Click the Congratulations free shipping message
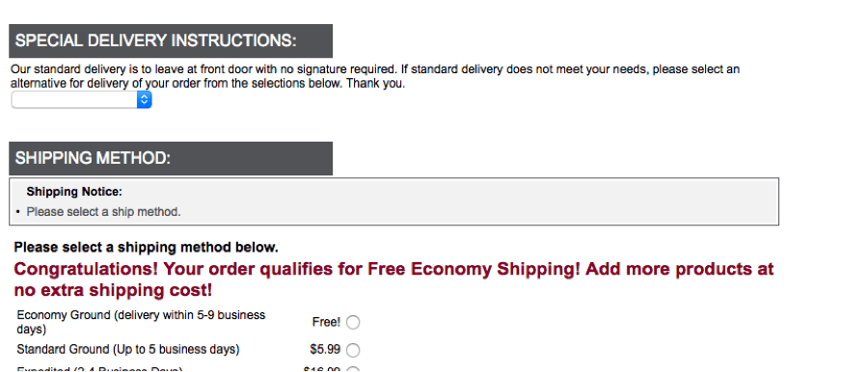868x372 pixels. click(393, 279)
